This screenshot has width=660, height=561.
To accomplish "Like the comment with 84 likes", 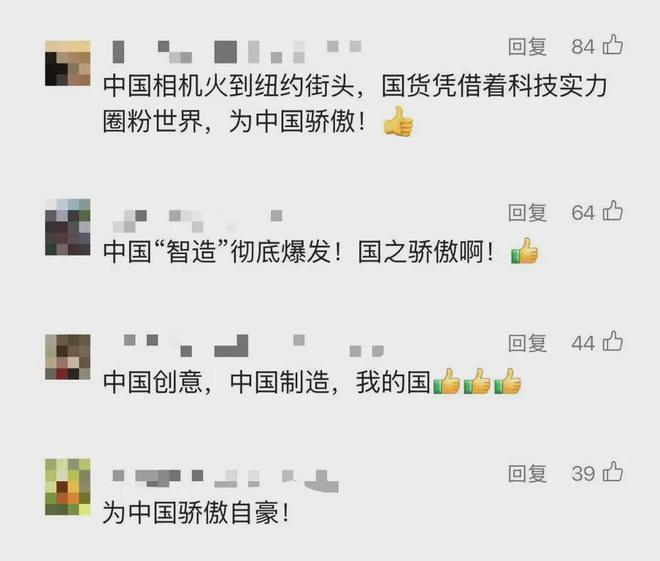I will coord(612,45).
